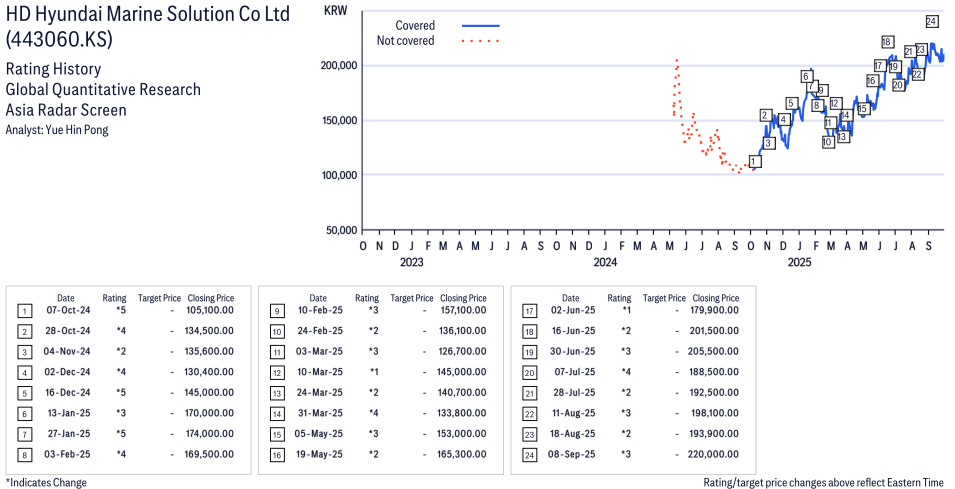Click Closing Price header in third table
The height and width of the screenshot is (489, 955).
point(715,298)
